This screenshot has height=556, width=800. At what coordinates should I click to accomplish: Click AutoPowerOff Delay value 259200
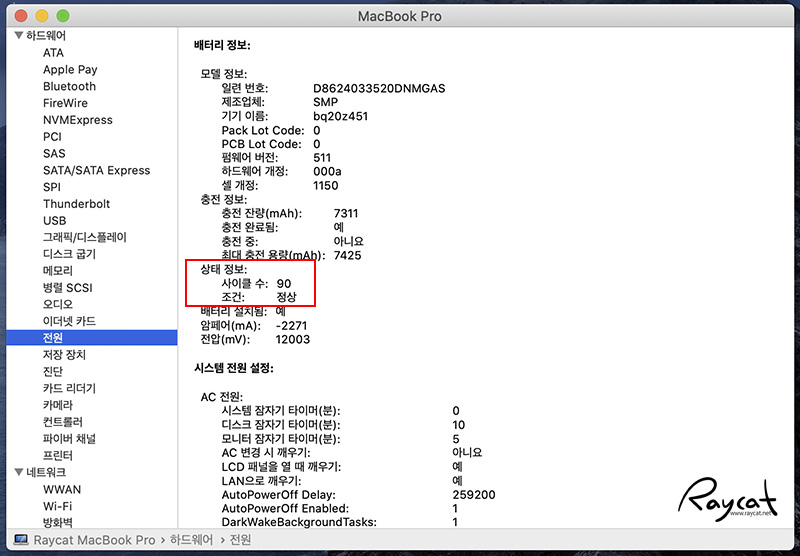coord(474,495)
